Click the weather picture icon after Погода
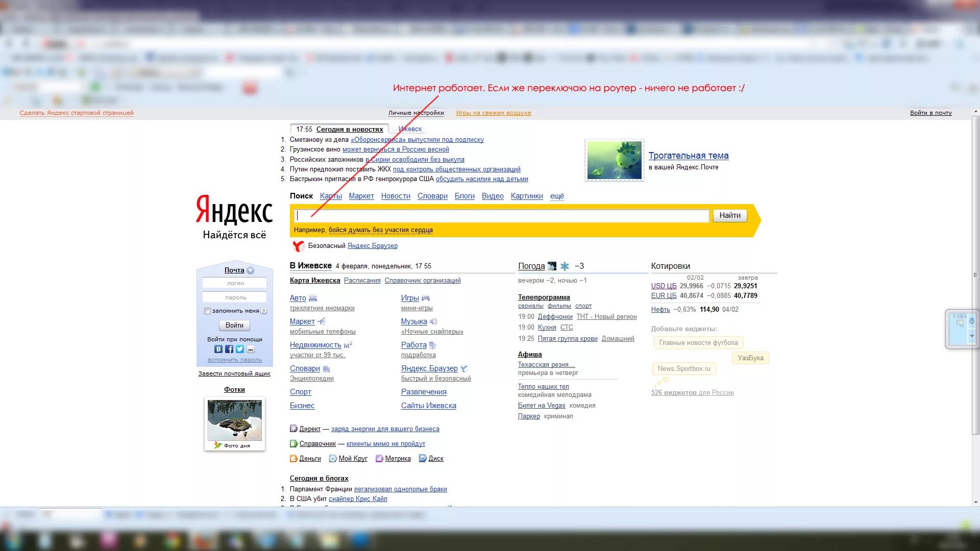 pyautogui.click(x=552, y=266)
